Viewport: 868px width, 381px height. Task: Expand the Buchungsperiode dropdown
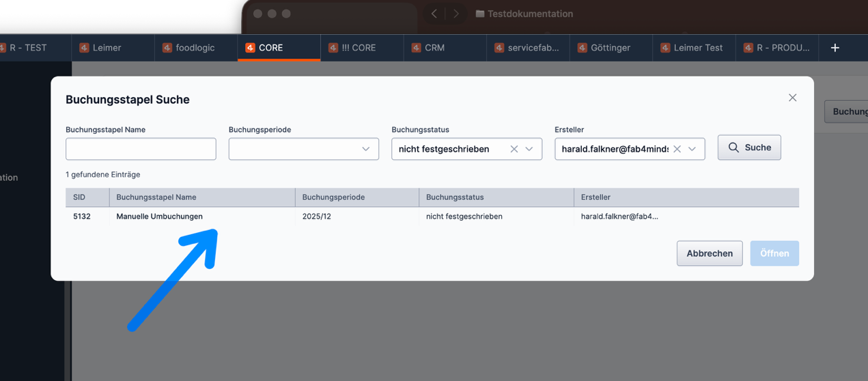click(x=365, y=149)
